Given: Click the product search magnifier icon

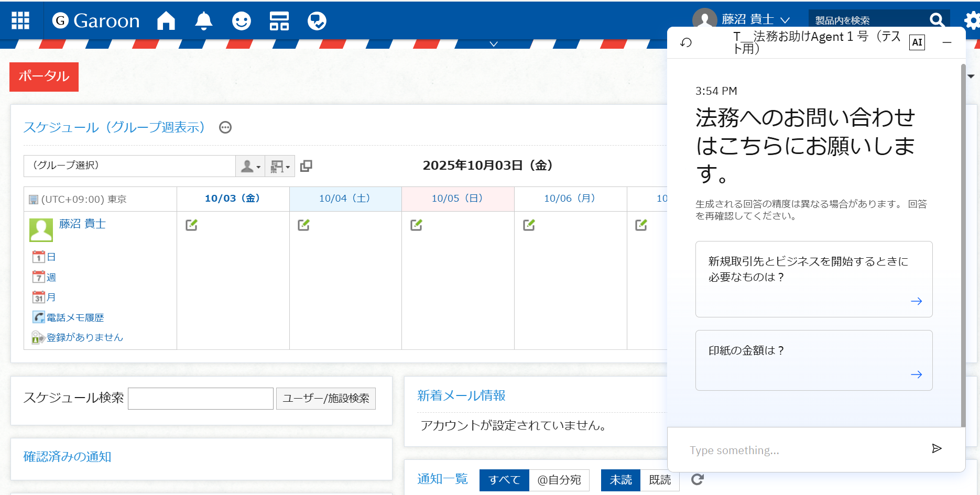Looking at the screenshot, I should pyautogui.click(x=937, y=20).
